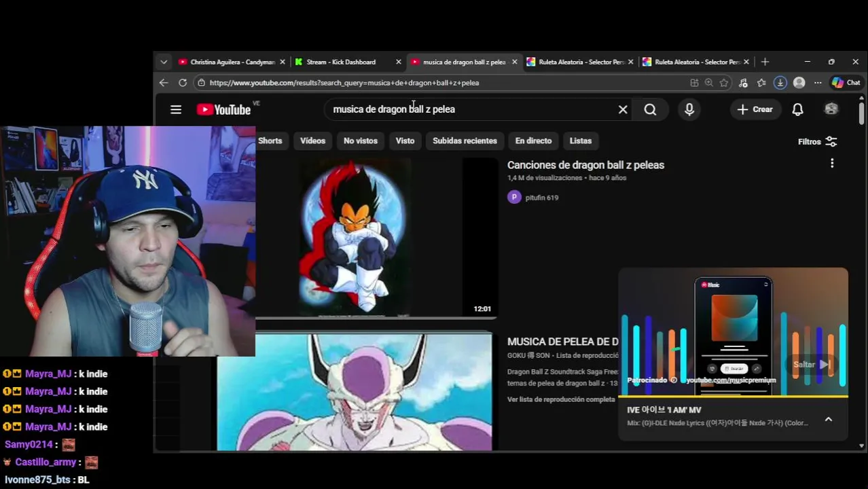Bookmark this page with the star icon
868x489 pixels.
pyautogui.click(x=724, y=83)
